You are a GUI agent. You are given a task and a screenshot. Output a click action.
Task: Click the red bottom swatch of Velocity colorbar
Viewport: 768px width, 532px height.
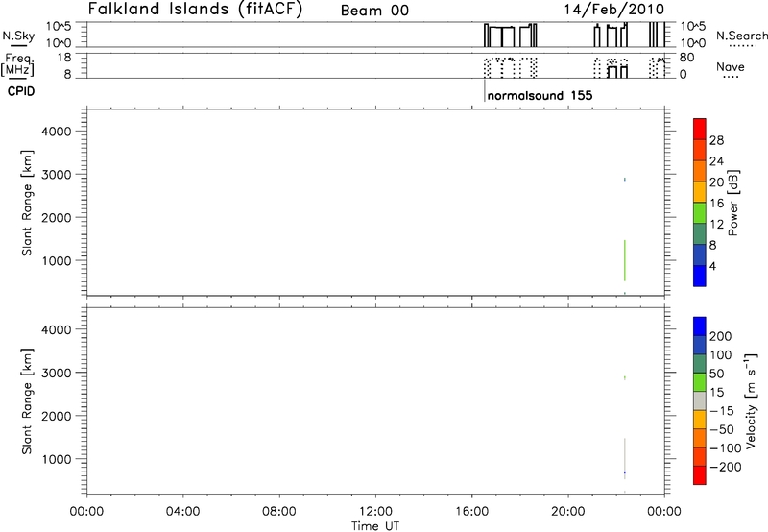tap(700, 475)
